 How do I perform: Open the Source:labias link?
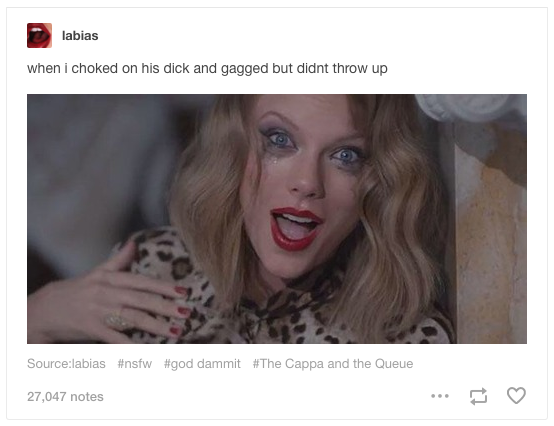66,363
